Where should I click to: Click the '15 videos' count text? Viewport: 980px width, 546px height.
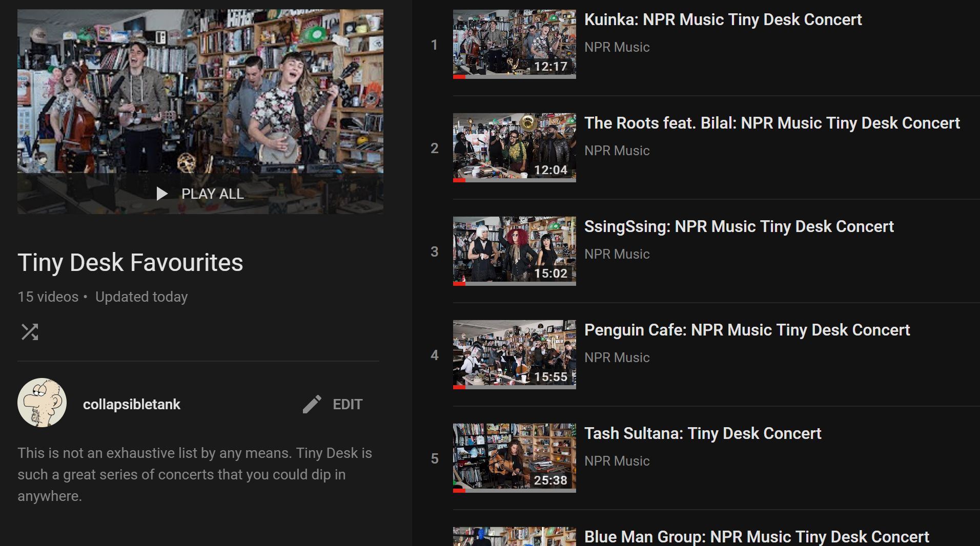tap(48, 297)
